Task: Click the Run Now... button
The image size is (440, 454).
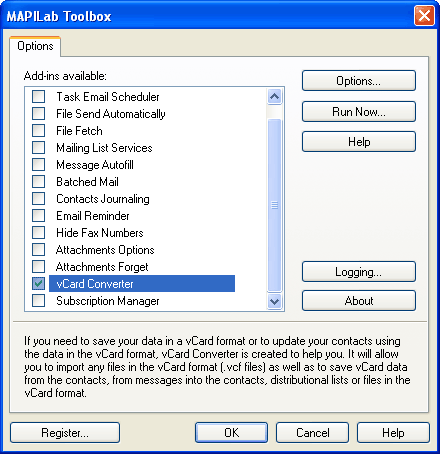Action: (359, 112)
